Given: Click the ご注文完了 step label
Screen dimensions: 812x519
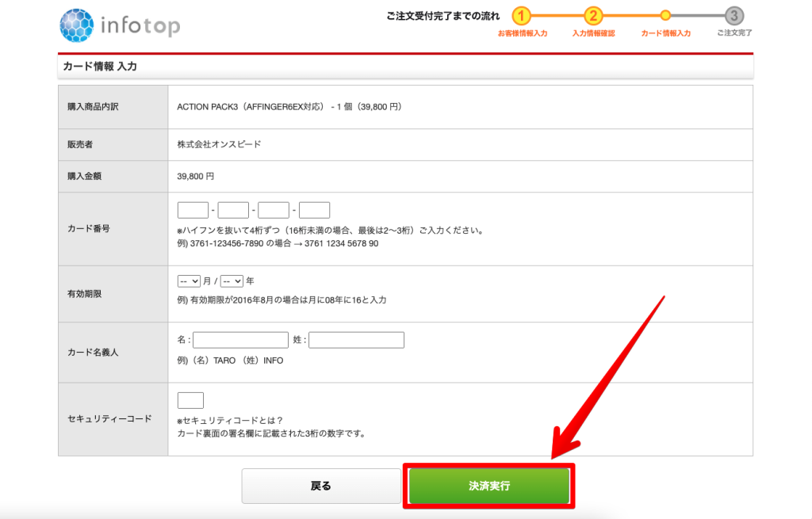Looking at the screenshot, I should pos(734,33).
